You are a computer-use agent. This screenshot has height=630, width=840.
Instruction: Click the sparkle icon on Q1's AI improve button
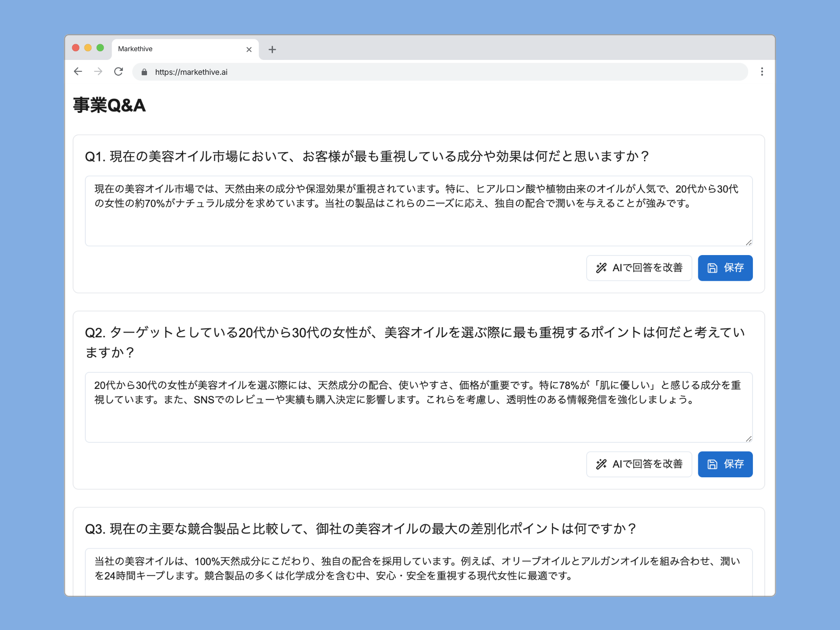coord(601,268)
